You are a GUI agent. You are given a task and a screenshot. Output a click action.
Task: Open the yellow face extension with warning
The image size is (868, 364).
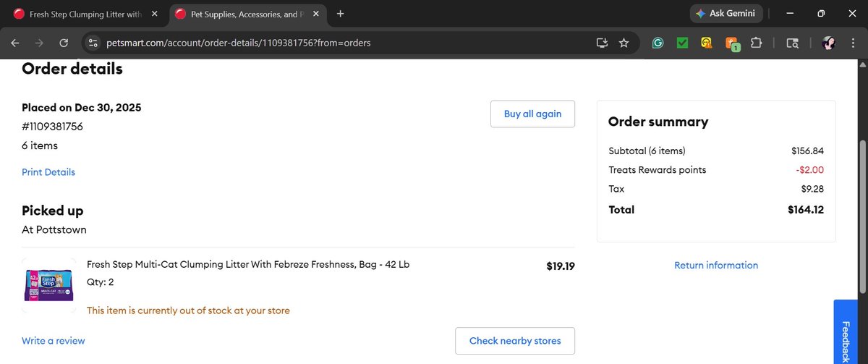(x=706, y=43)
